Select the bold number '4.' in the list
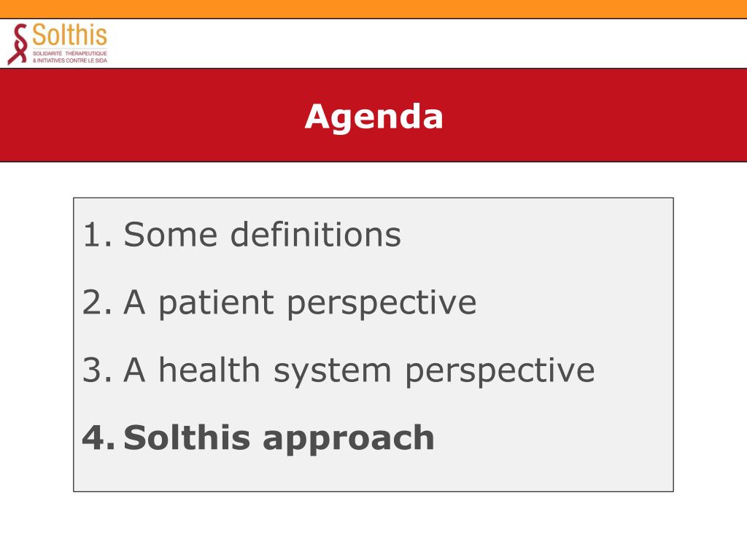 click(x=98, y=437)
